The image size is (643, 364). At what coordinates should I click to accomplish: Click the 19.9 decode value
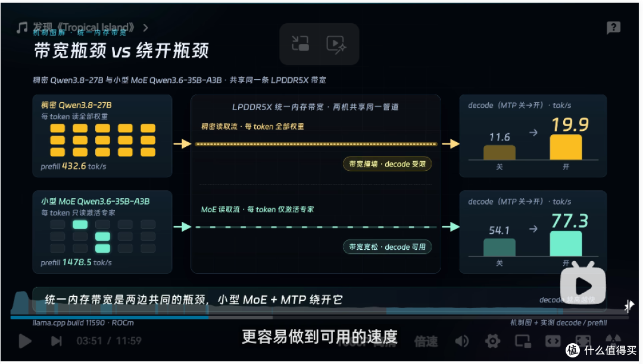tap(570, 125)
